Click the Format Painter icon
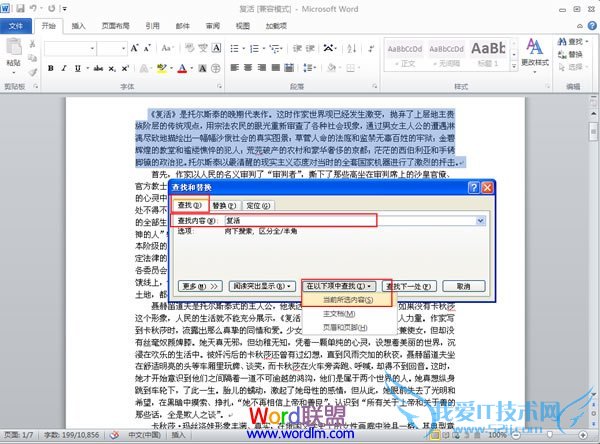Image resolution: width=600 pixels, height=444 pixels. pyautogui.click(x=33, y=72)
